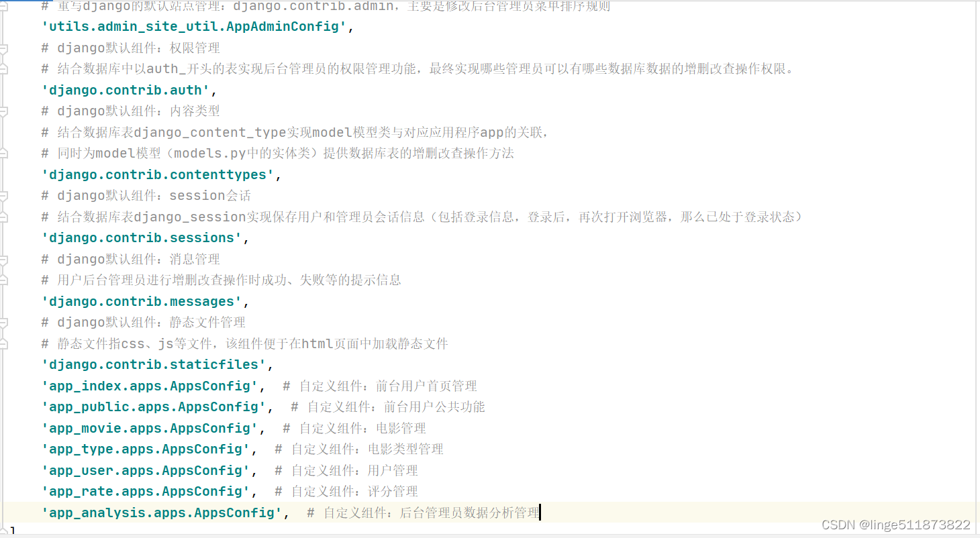
Task: Click the comment '自定义组件:用户管理'
Action: (x=346, y=471)
